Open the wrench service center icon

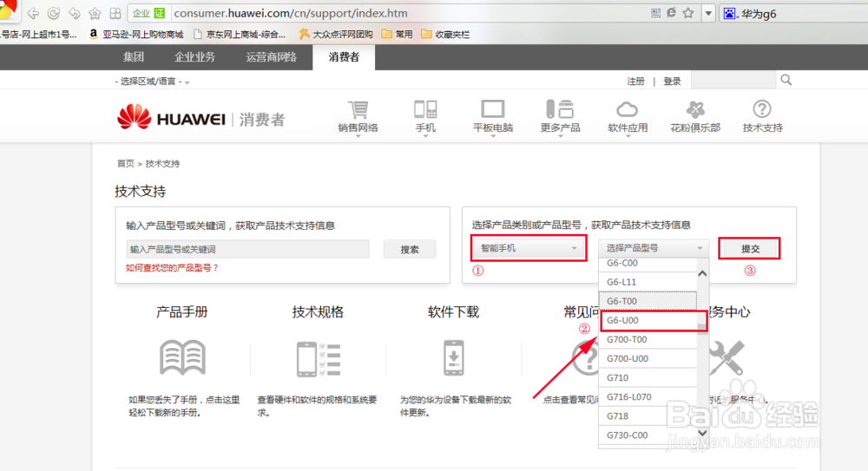(727, 357)
